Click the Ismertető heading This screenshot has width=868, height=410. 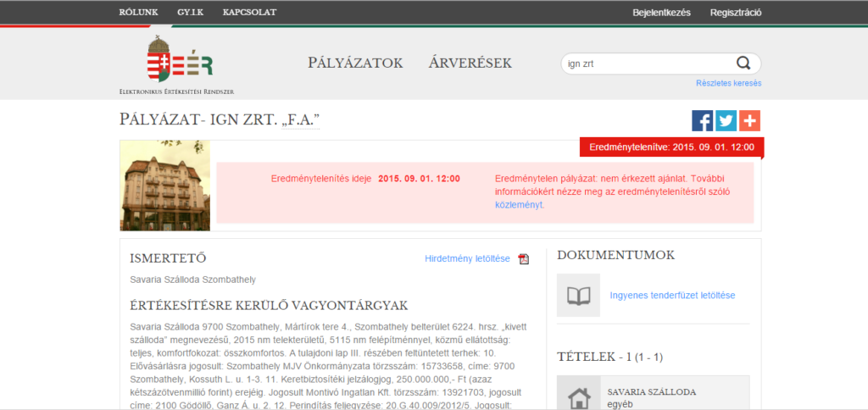pos(168,258)
